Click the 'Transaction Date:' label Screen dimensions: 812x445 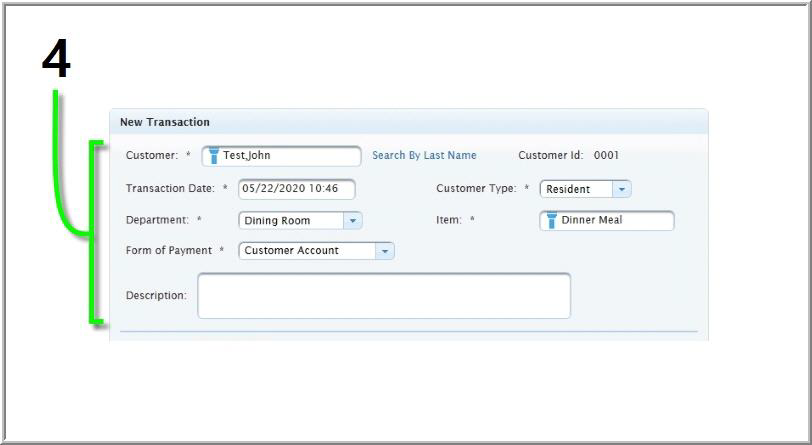170,189
